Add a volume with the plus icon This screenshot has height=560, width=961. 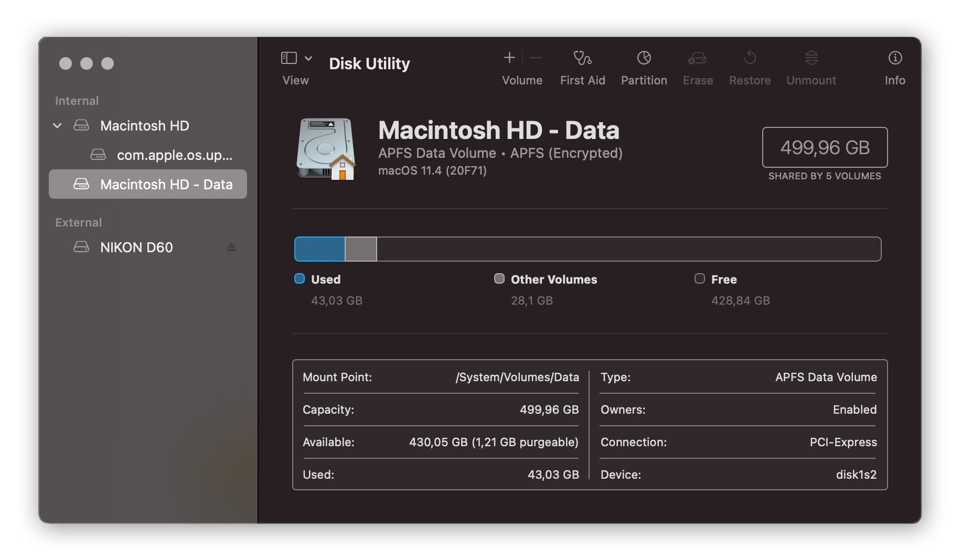pyautogui.click(x=509, y=58)
